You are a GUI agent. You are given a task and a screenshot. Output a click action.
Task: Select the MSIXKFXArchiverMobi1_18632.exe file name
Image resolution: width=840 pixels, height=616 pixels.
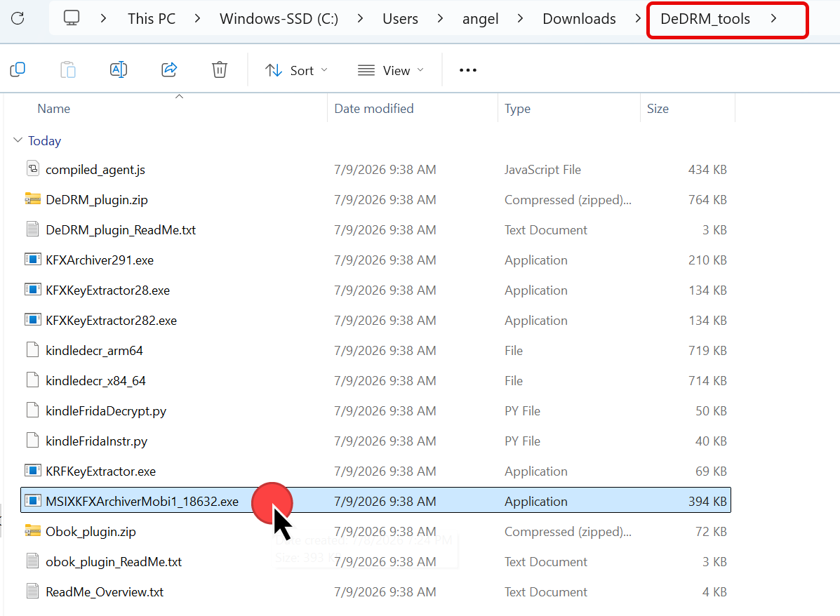pyautogui.click(x=142, y=502)
